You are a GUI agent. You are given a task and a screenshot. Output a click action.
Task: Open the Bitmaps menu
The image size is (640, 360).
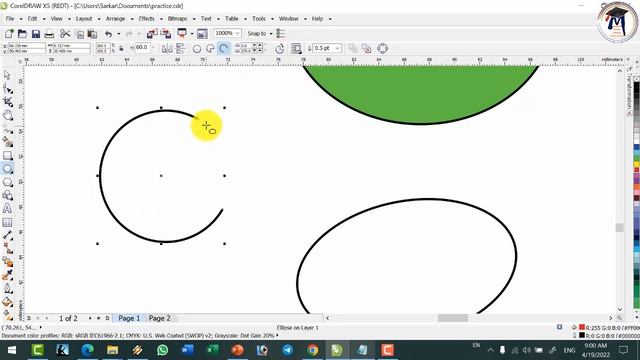coord(177,19)
